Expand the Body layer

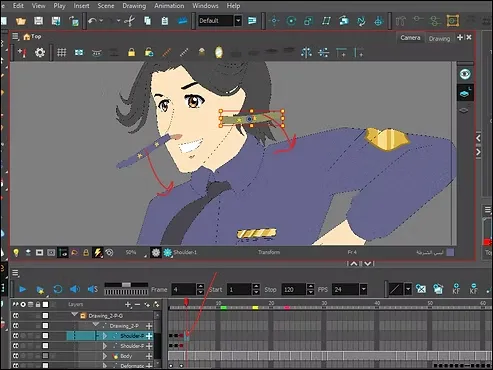coord(105,356)
